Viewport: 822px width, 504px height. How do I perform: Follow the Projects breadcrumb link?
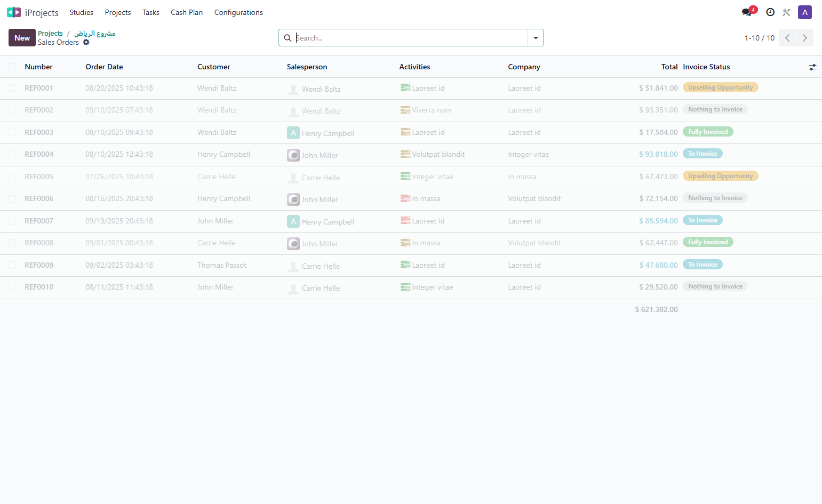[x=50, y=33]
